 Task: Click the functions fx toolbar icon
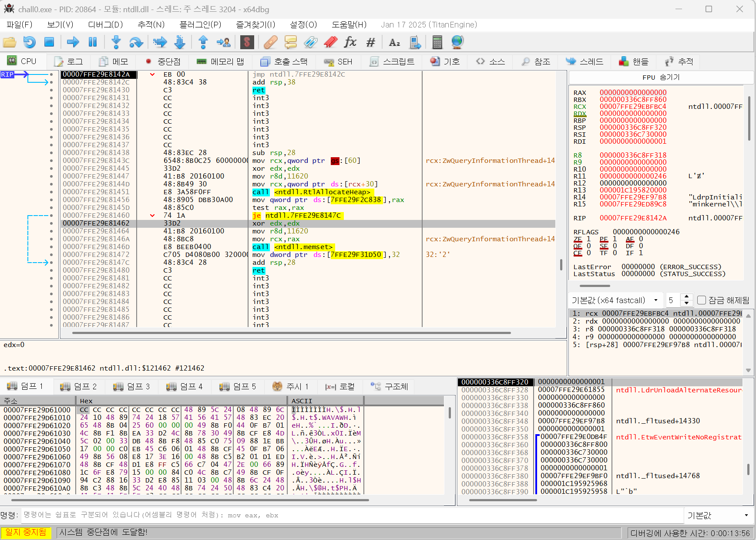coord(350,42)
